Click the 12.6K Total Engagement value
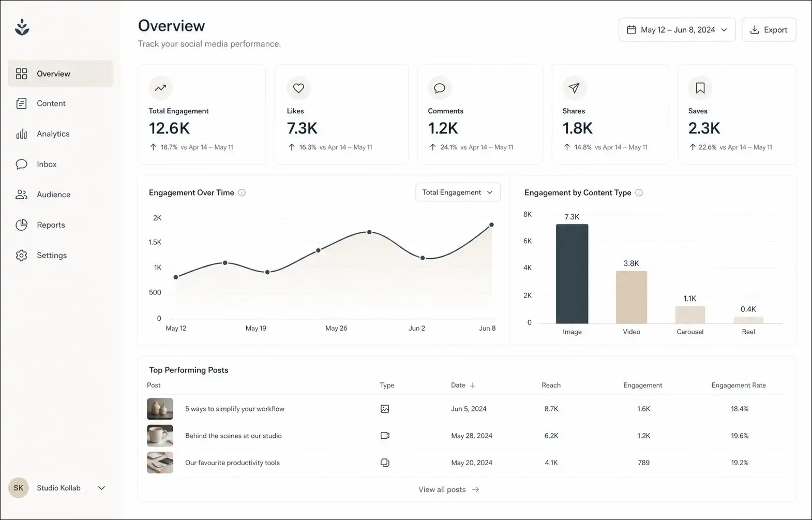The width and height of the screenshot is (812, 520). click(170, 128)
